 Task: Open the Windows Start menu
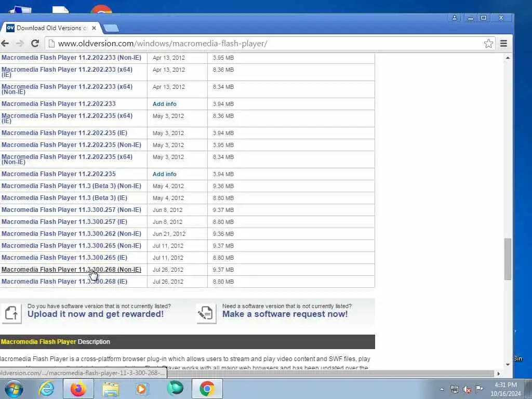click(14, 389)
